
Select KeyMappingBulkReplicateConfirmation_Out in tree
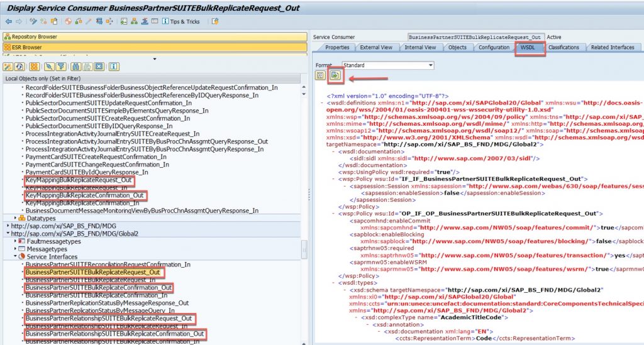85,195
